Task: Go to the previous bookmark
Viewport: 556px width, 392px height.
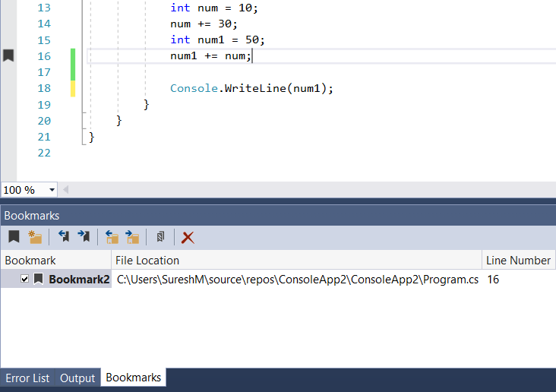Action: pyautogui.click(x=64, y=236)
